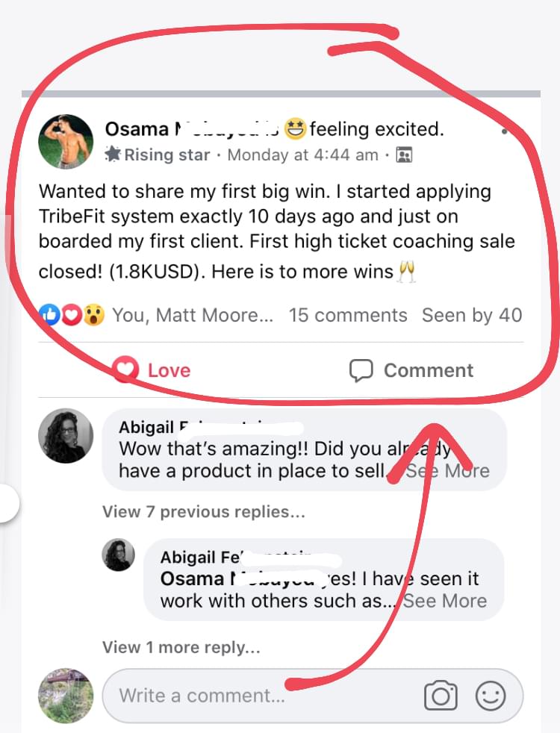Open Abigail's avatar on the first comment

(x=66, y=435)
